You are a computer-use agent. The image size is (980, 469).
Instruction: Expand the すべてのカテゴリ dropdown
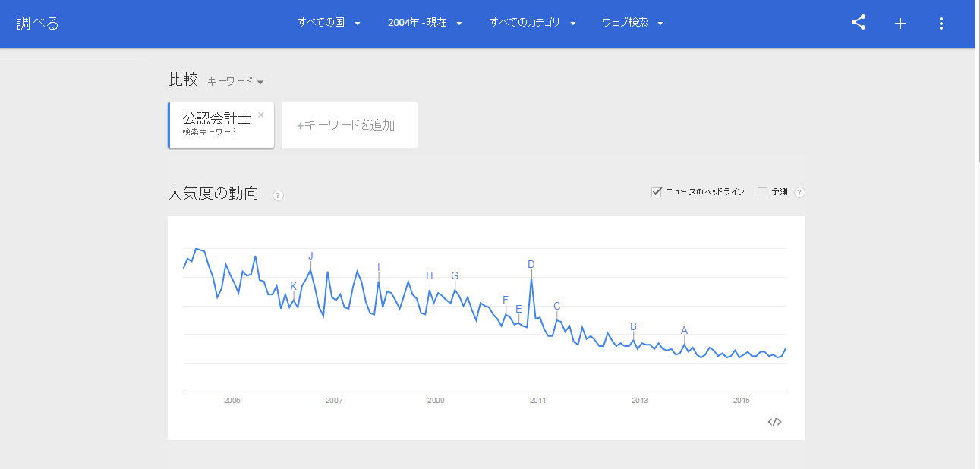coord(533,23)
